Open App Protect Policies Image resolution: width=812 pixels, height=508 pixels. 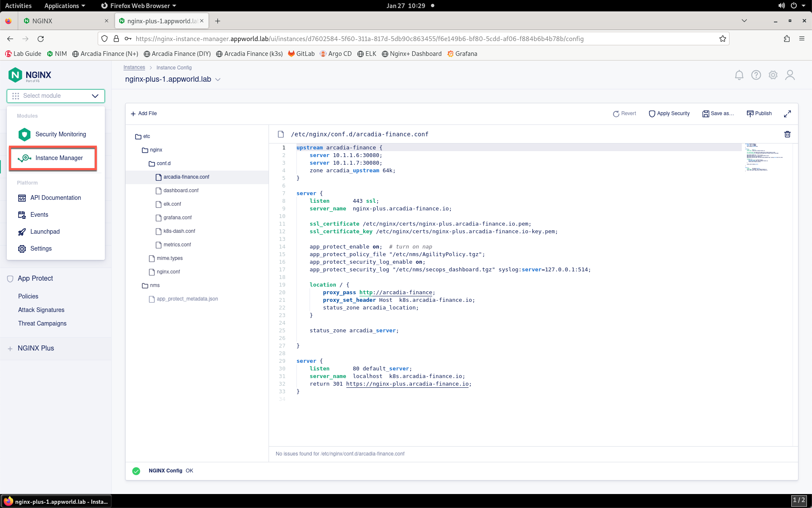(x=28, y=296)
